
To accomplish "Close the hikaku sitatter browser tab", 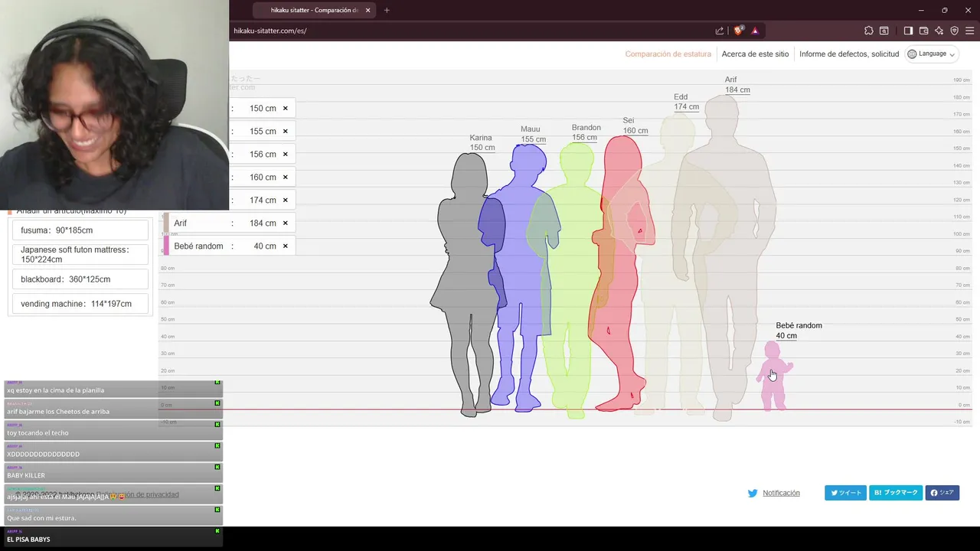I will (368, 10).
